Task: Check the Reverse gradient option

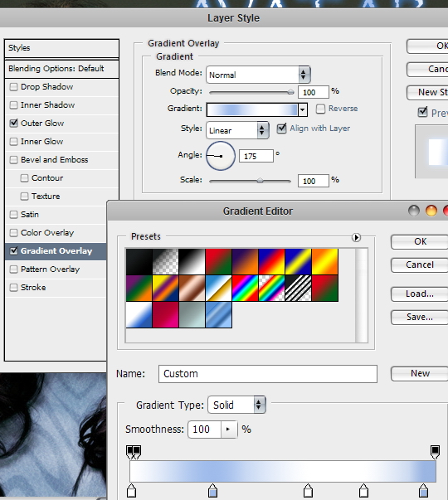Action: coord(320,109)
